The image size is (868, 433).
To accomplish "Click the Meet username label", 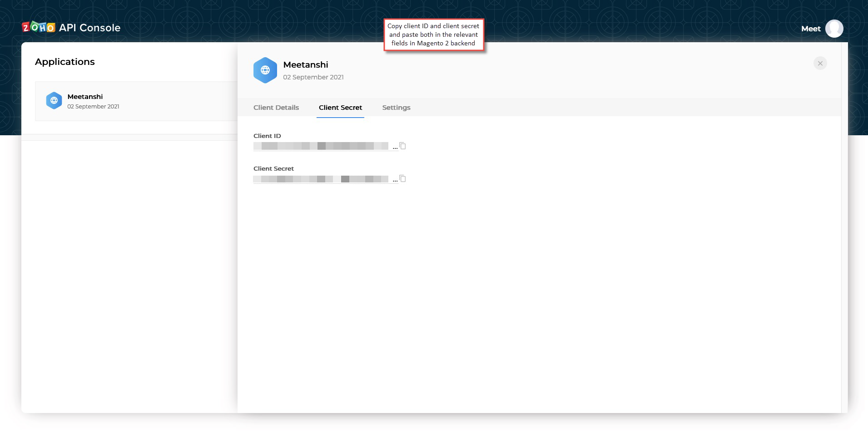I will click(x=811, y=29).
